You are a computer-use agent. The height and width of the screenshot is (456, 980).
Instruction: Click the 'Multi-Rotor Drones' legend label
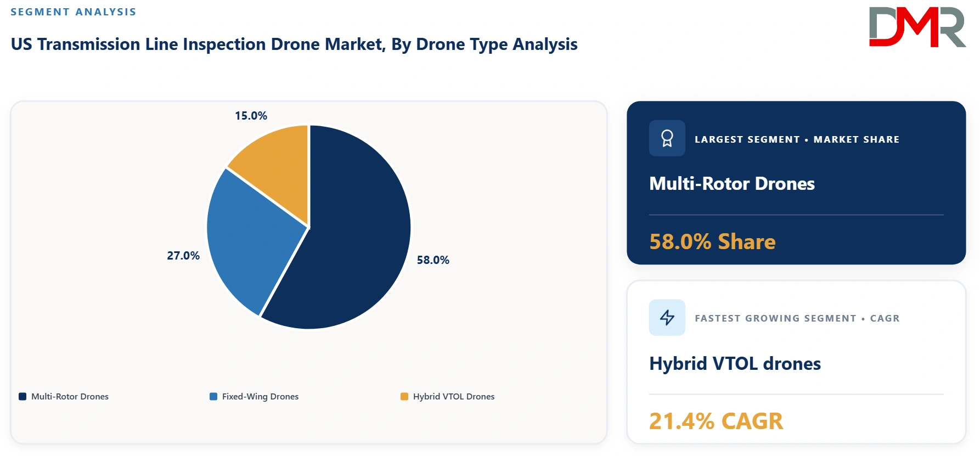(70, 396)
